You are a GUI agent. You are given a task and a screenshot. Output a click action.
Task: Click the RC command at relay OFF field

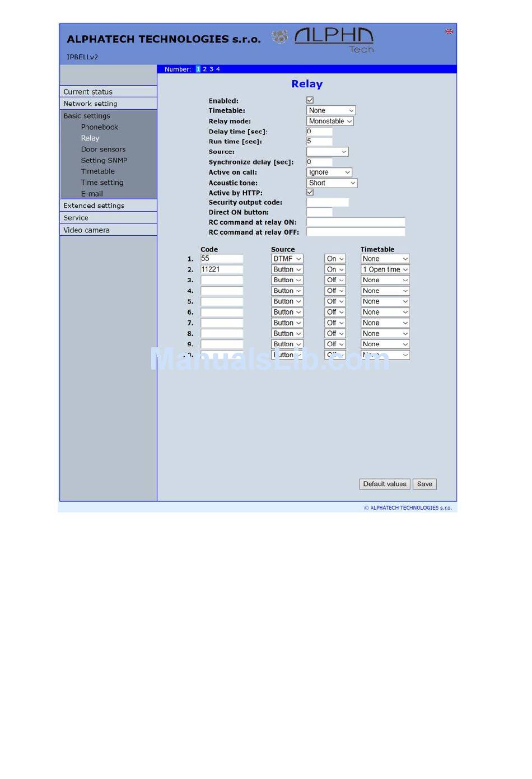[356, 232]
